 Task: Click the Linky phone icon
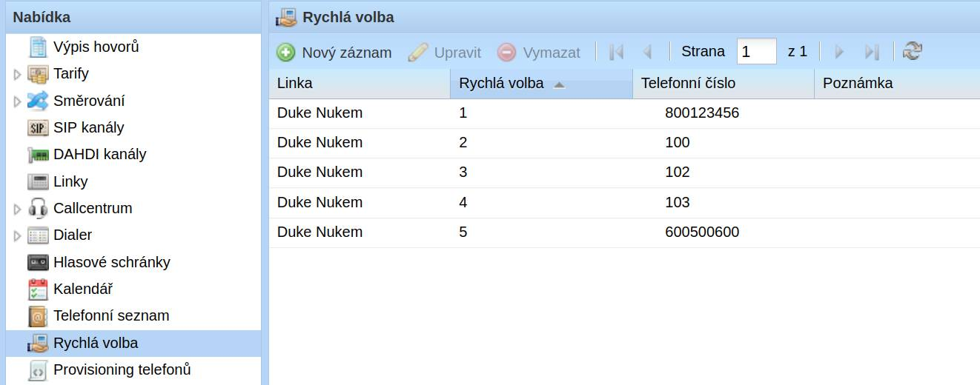(x=38, y=181)
